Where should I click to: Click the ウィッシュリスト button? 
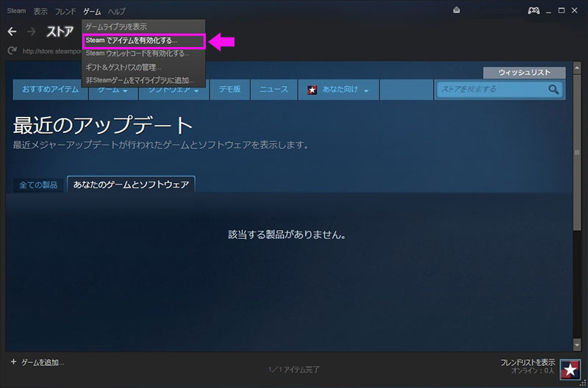(x=523, y=72)
